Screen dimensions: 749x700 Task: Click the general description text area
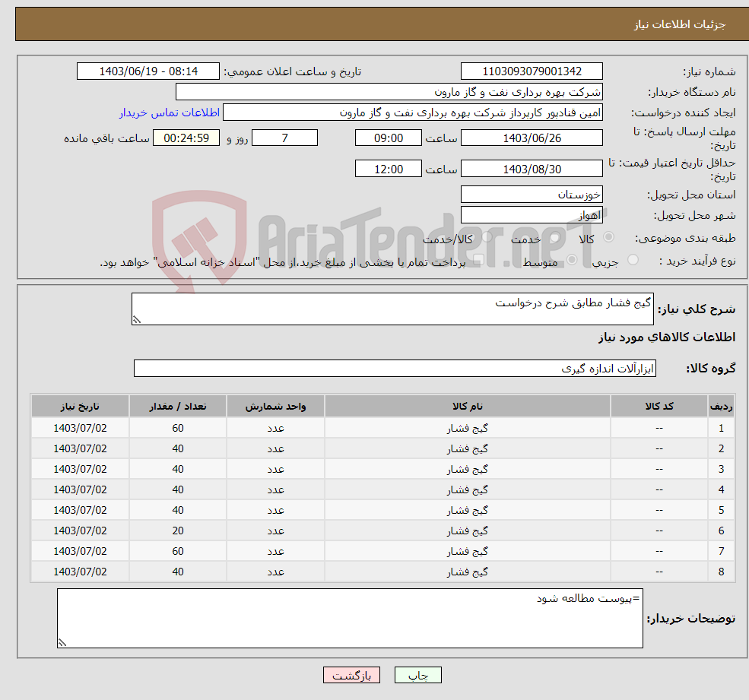[x=392, y=309]
